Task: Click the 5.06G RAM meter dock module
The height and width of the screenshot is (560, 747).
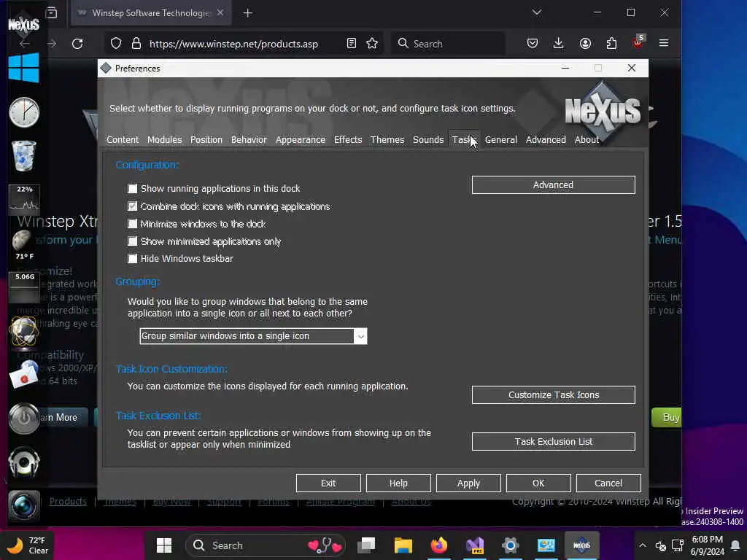Action: (24, 287)
